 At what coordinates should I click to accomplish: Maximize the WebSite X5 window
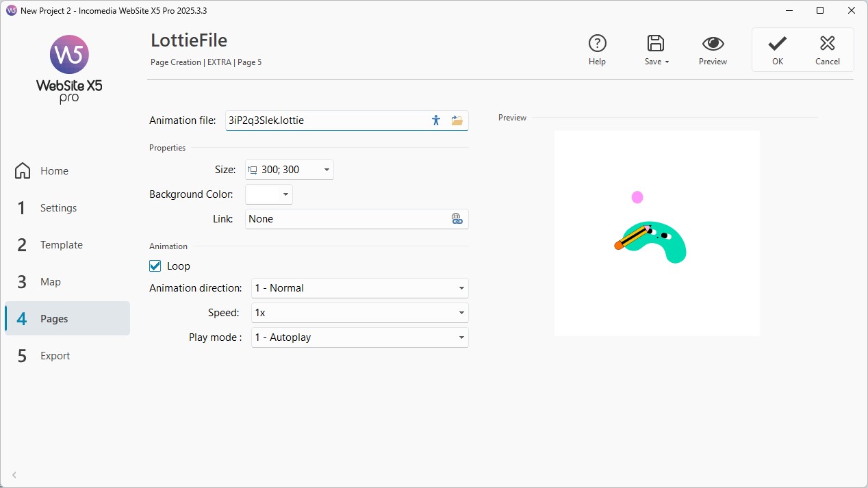[x=820, y=11]
